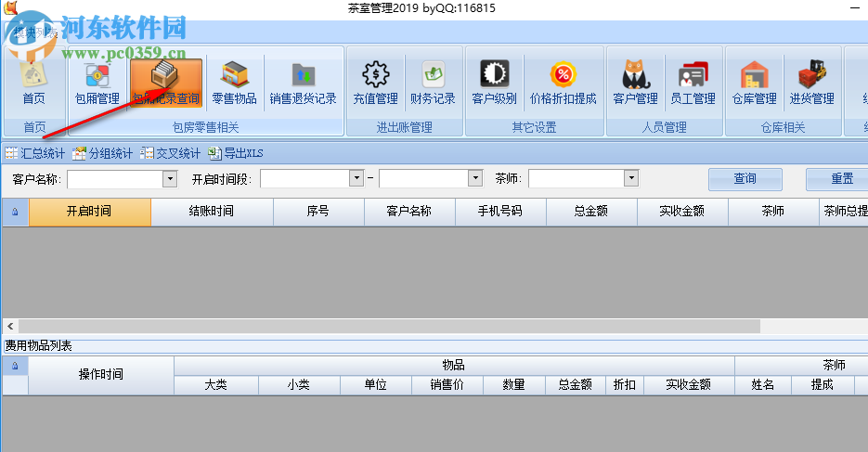Click 姓名 column header

click(x=763, y=385)
